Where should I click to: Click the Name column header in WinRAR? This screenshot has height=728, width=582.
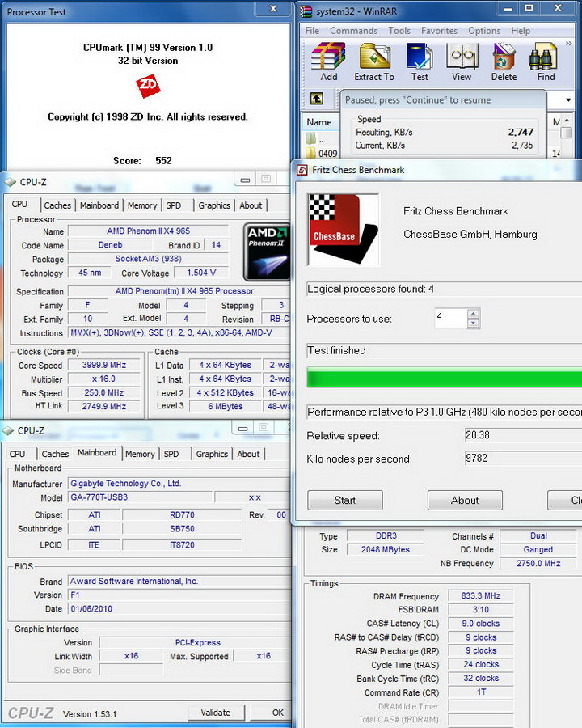coord(320,122)
